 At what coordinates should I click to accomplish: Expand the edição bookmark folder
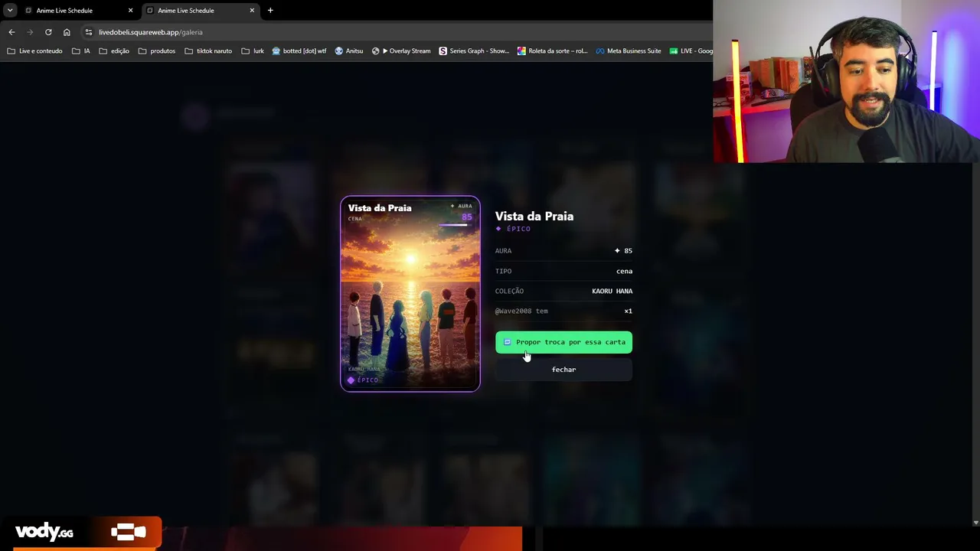tap(114, 51)
